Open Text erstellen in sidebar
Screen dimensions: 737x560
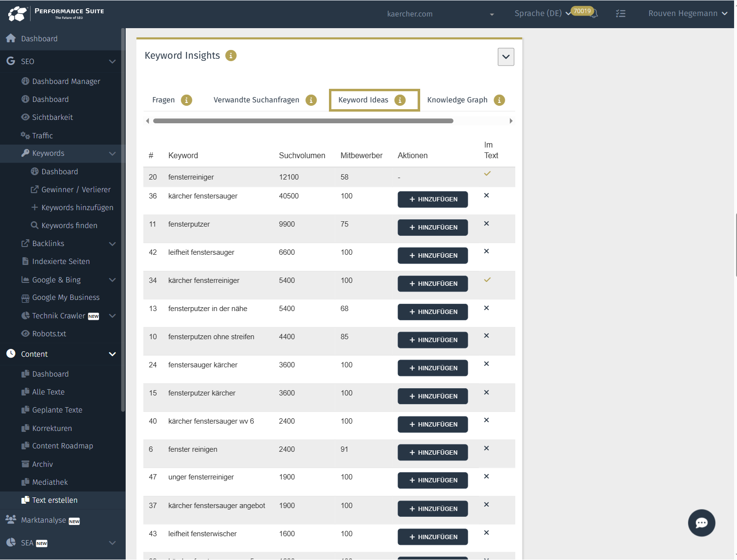point(55,500)
